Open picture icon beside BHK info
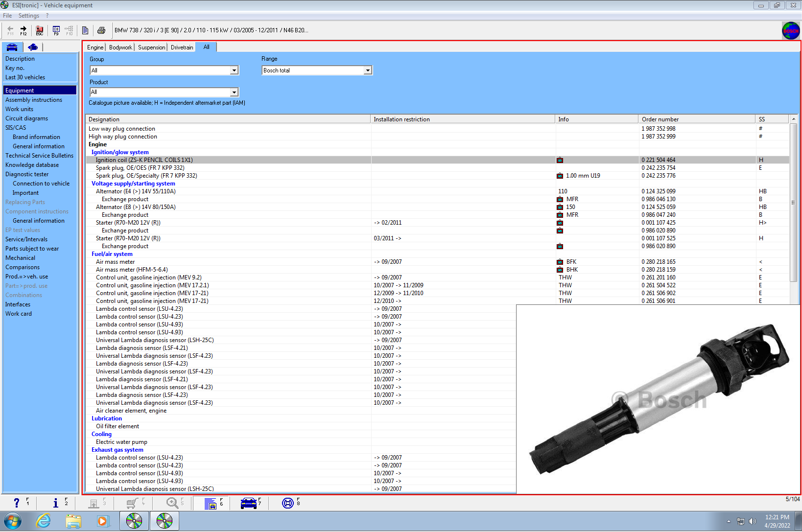Viewport: 802px width, 532px height. (560, 270)
